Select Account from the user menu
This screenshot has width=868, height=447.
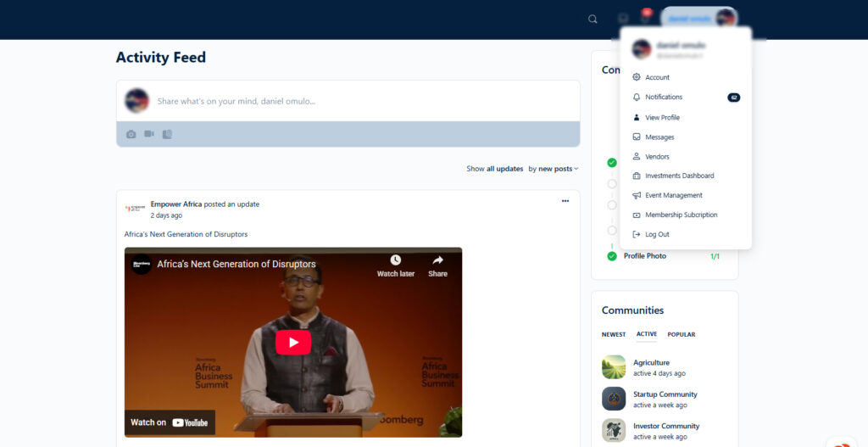[657, 77]
